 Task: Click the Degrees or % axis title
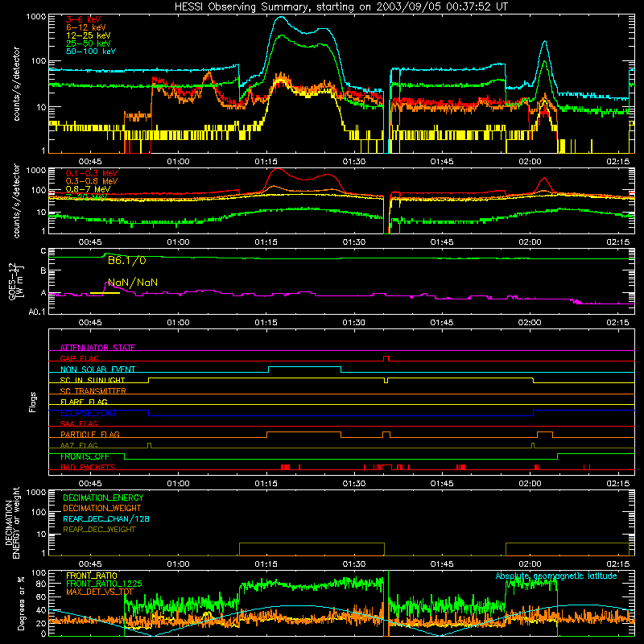(x=21, y=604)
